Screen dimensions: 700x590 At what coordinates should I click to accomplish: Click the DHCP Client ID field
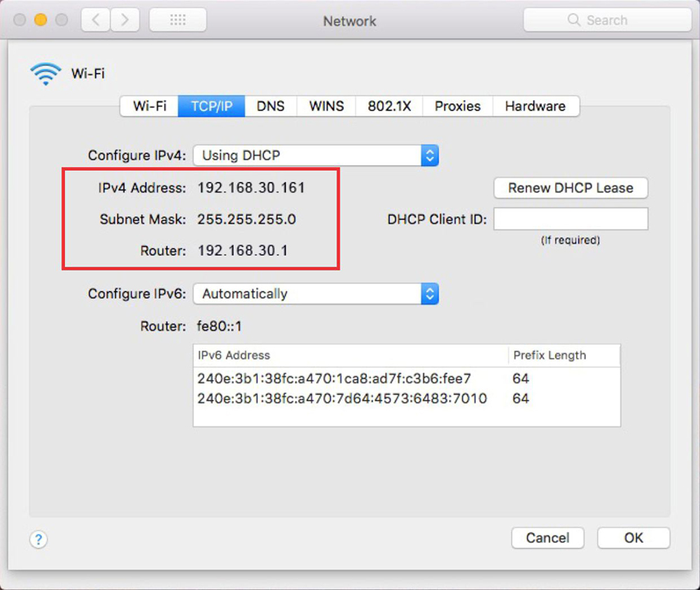(x=570, y=219)
